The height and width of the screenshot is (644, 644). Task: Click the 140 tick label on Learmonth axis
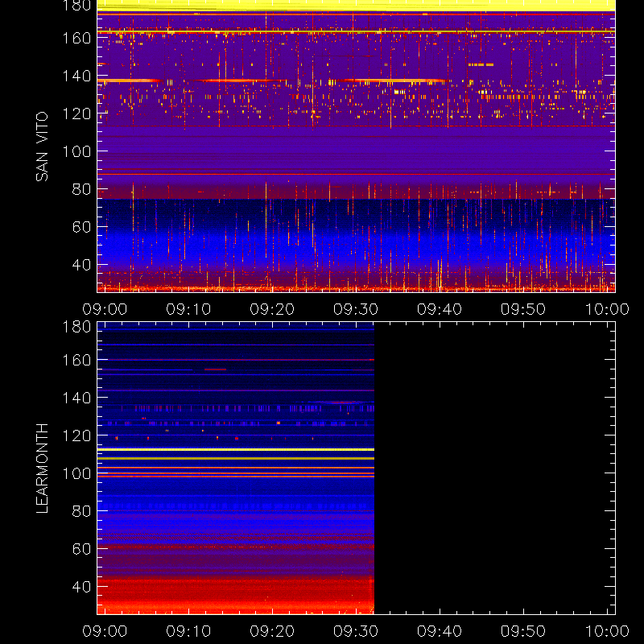point(76,398)
